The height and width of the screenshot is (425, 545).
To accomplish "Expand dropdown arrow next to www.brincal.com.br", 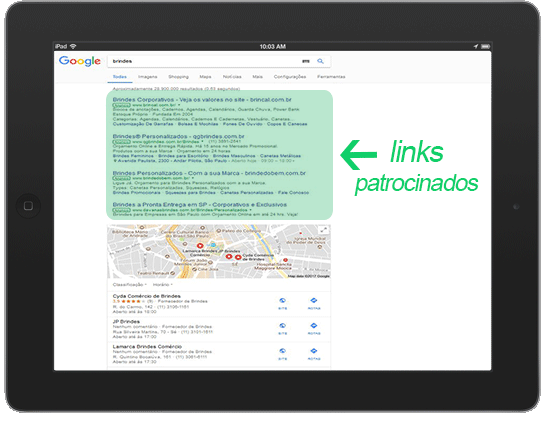I will [x=179, y=105].
